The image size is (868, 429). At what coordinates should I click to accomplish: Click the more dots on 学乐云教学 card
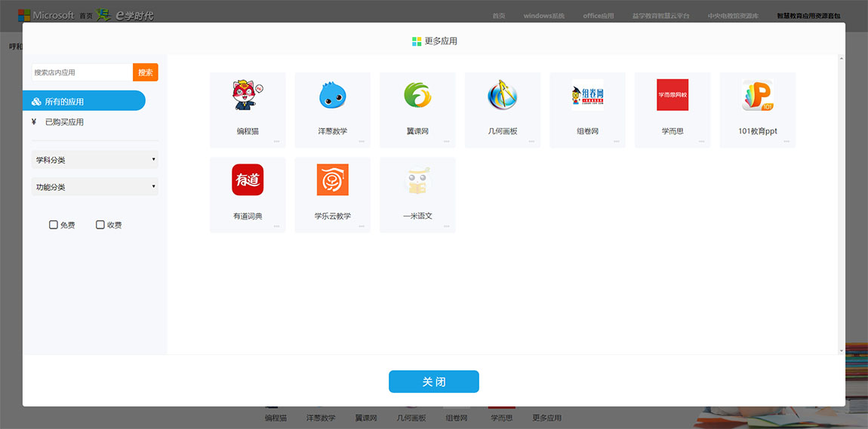click(x=362, y=226)
